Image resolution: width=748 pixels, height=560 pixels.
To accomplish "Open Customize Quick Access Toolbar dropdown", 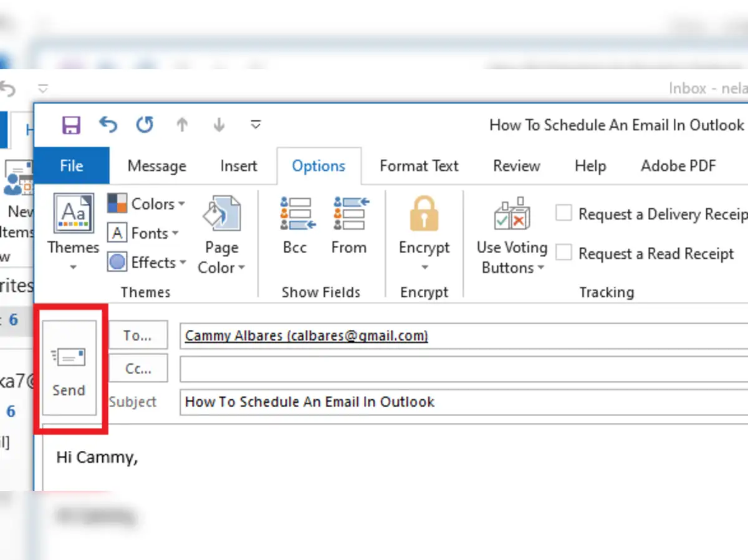I will (256, 125).
